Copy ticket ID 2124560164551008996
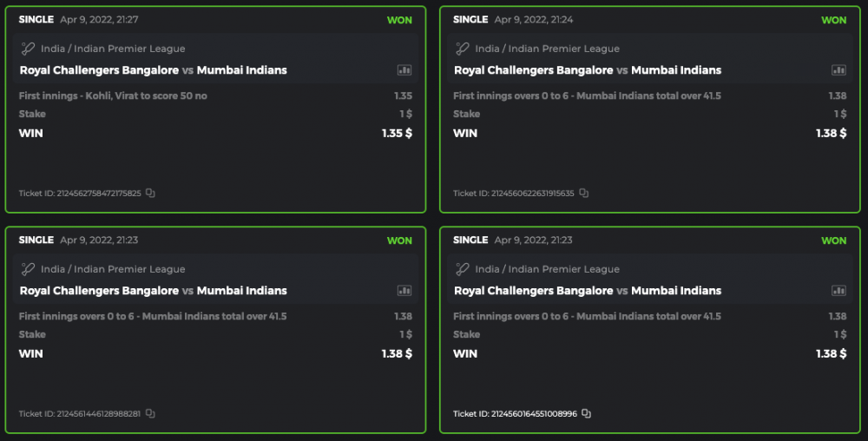The height and width of the screenshot is (441, 868). pos(587,414)
